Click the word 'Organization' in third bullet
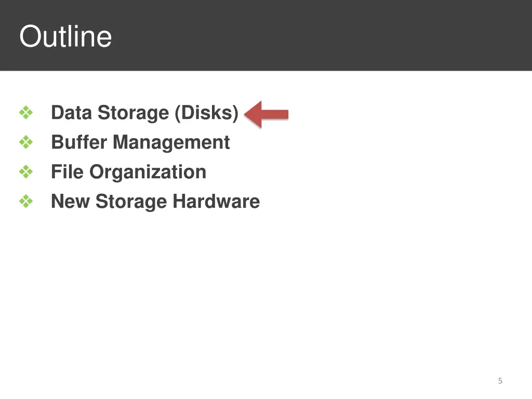The height and width of the screenshot is (399, 532). 148,172
